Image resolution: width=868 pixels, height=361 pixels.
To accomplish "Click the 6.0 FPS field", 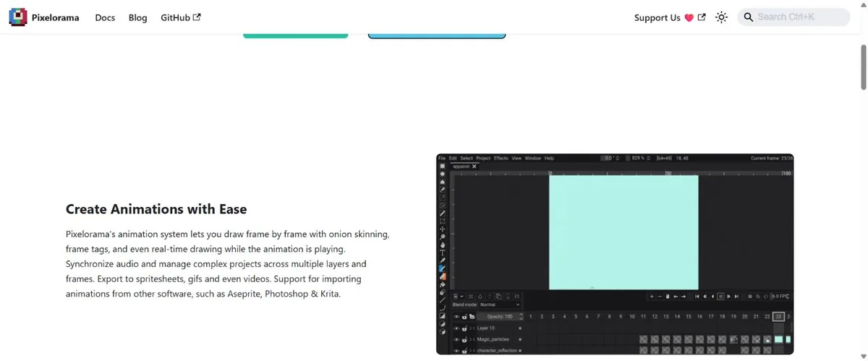I will [x=780, y=297].
